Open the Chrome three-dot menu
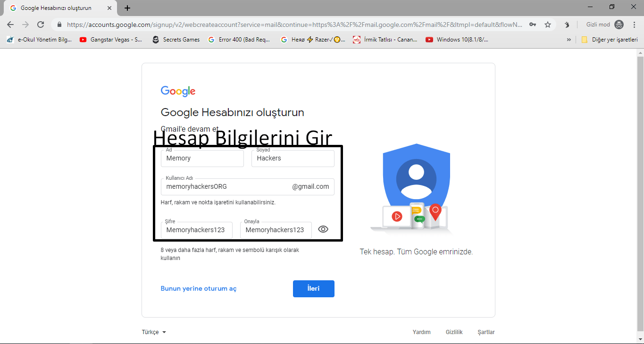The image size is (644, 344). click(x=635, y=25)
